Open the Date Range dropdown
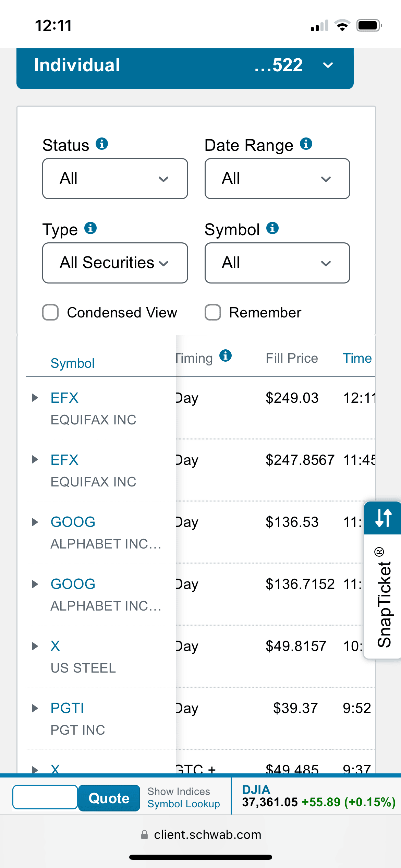 (x=277, y=179)
